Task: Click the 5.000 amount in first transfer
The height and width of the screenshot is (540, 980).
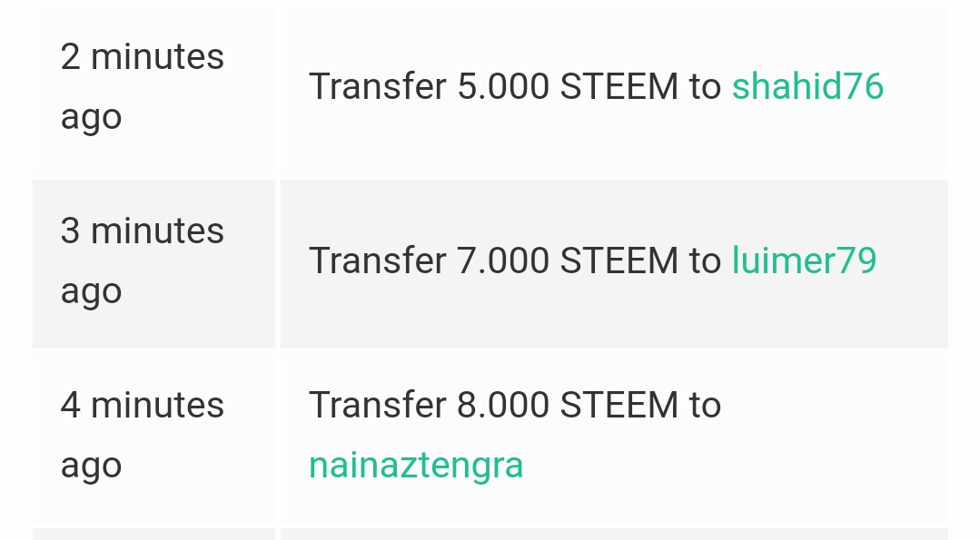Action: click(503, 87)
